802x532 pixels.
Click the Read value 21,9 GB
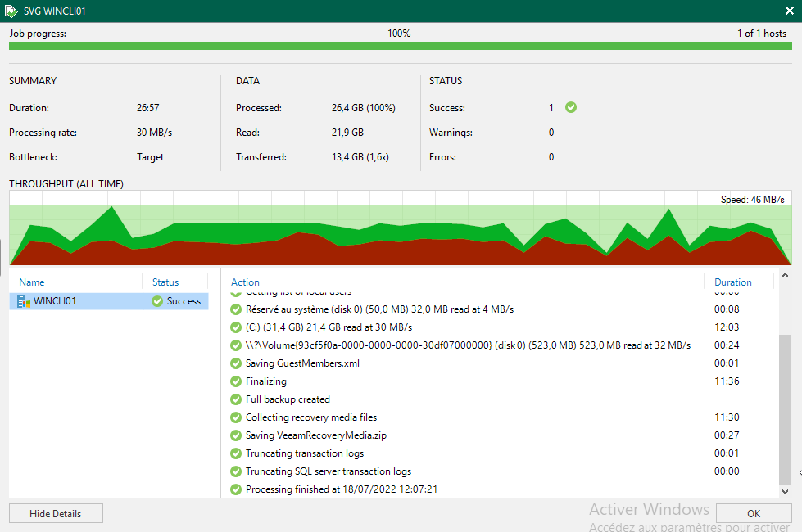(x=348, y=133)
